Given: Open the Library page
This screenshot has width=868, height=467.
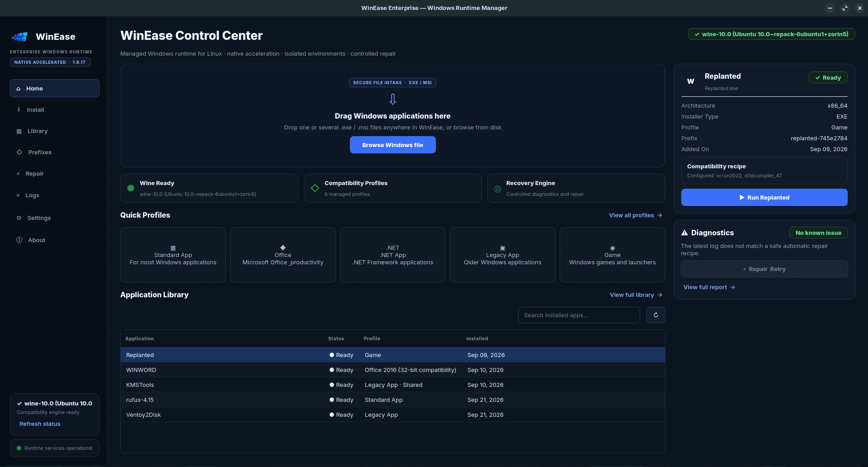Looking at the screenshot, I should coord(55,131).
